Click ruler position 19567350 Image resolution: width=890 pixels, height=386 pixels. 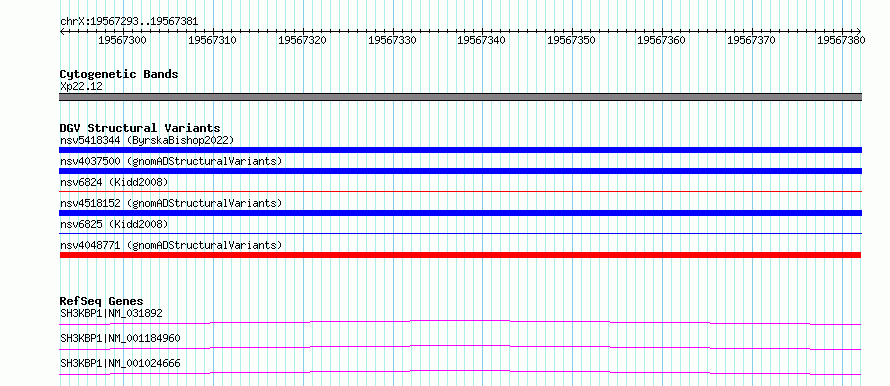pyautogui.click(x=572, y=40)
